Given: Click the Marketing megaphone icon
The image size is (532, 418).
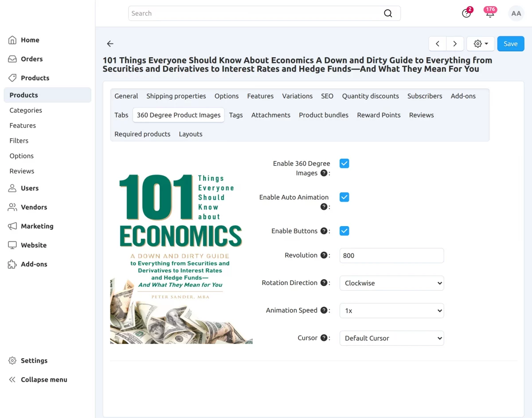Looking at the screenshot, I should pyautogui.click(x=12, y=226).
